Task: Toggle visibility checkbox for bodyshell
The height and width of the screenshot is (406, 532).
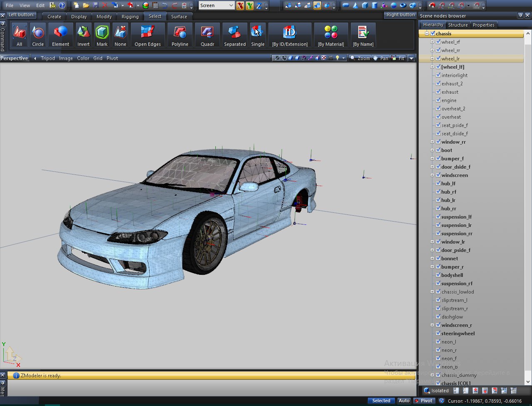Action: pyautogui.click(x=438, y=275)
